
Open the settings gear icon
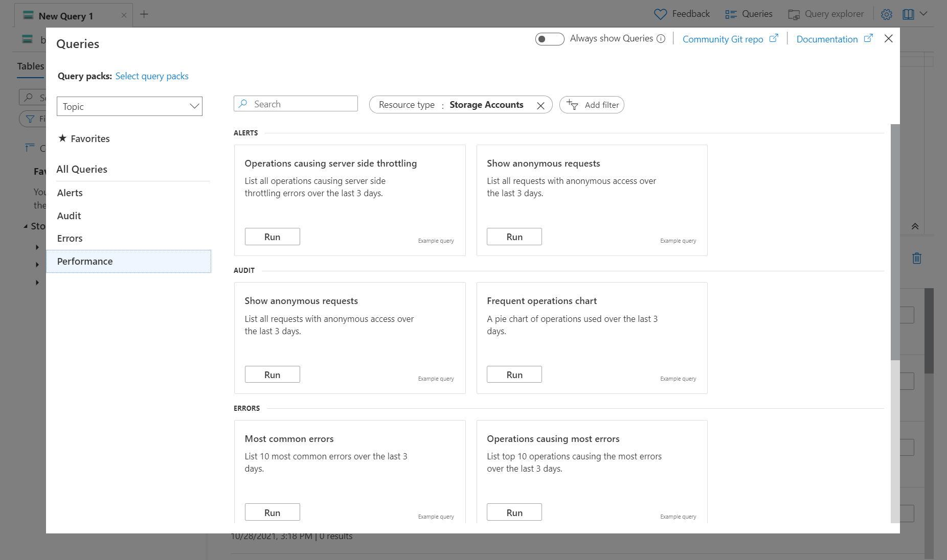[886, 14]
